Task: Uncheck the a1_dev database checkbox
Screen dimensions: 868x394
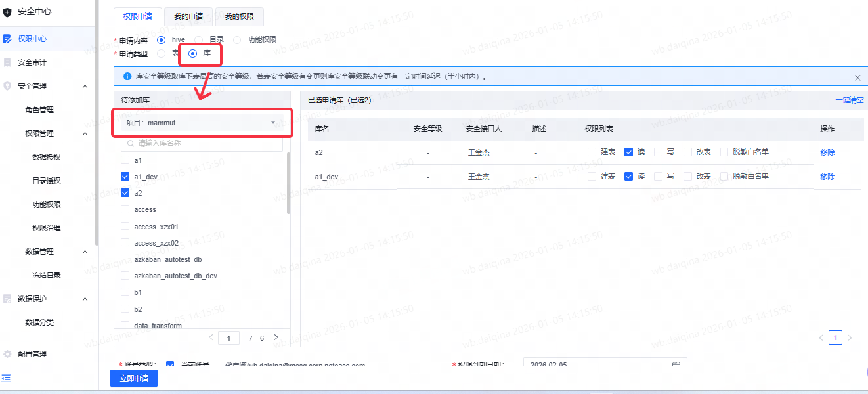Action: pyautogui.click(x=125, y=177)
